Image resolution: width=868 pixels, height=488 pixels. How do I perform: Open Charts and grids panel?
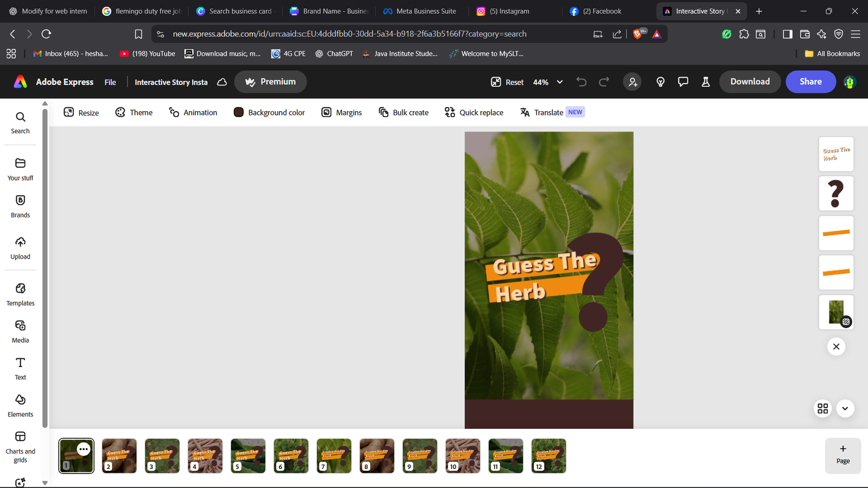pos(20,445)
